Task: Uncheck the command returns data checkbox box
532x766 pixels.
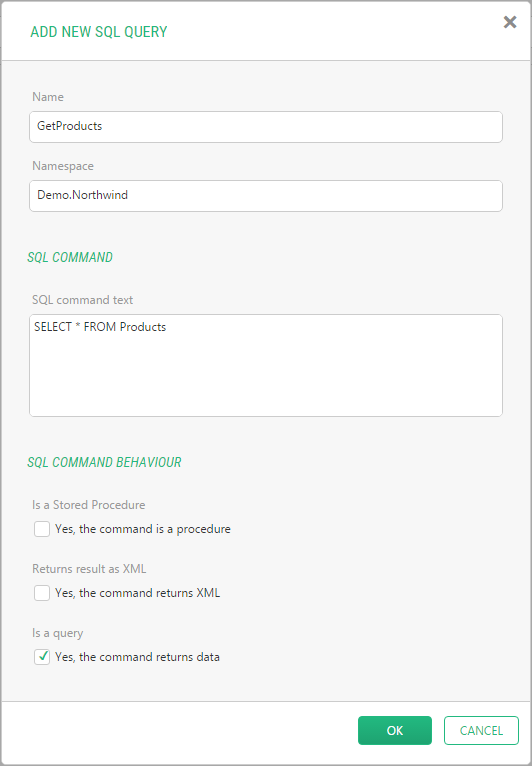Action: (x=42, y=657)
